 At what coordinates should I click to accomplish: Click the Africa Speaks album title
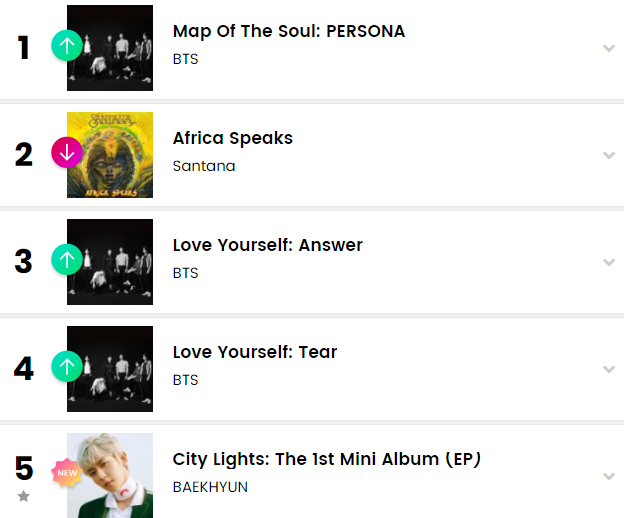click(x=233, y=138)
